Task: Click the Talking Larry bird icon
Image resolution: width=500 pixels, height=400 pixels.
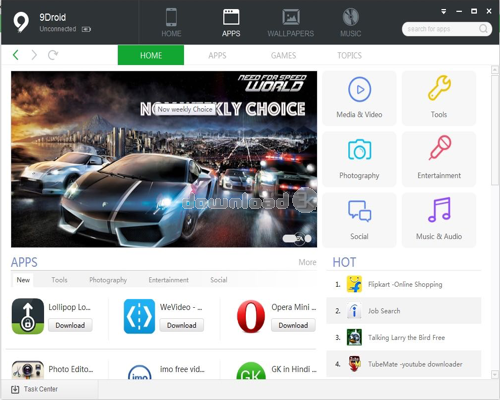Action: click(x=354, y=337)
